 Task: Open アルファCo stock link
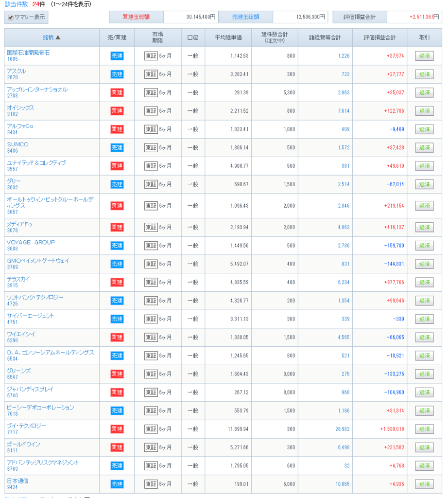[20, 126]
